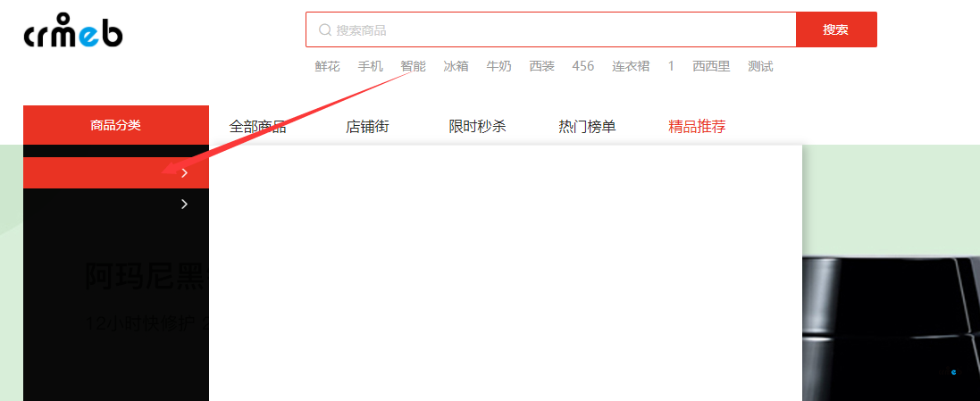Click the 阿玛尼黑 banner headline
Image resolution: width=980 pixels, height=401 pixels.
point(145,276)
